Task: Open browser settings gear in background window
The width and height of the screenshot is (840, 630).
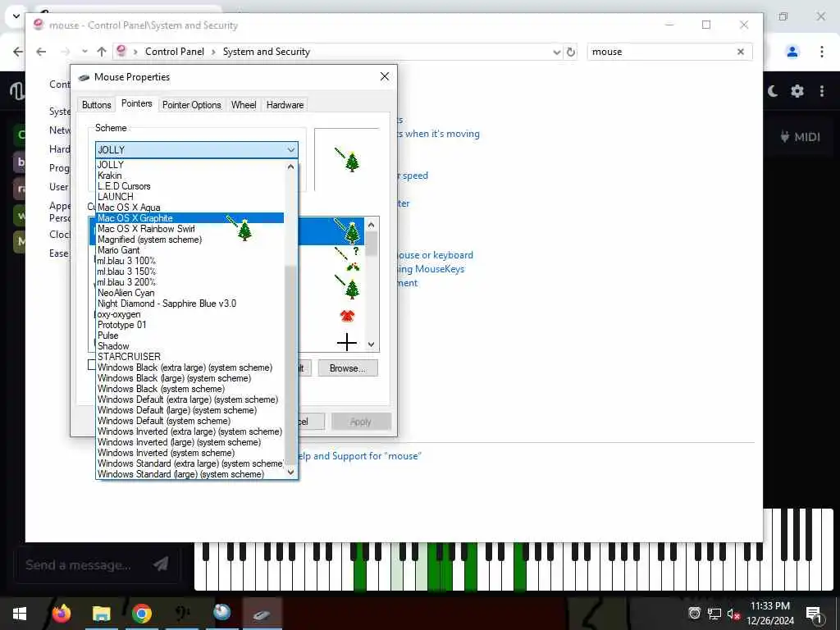Action: [797, 91]
